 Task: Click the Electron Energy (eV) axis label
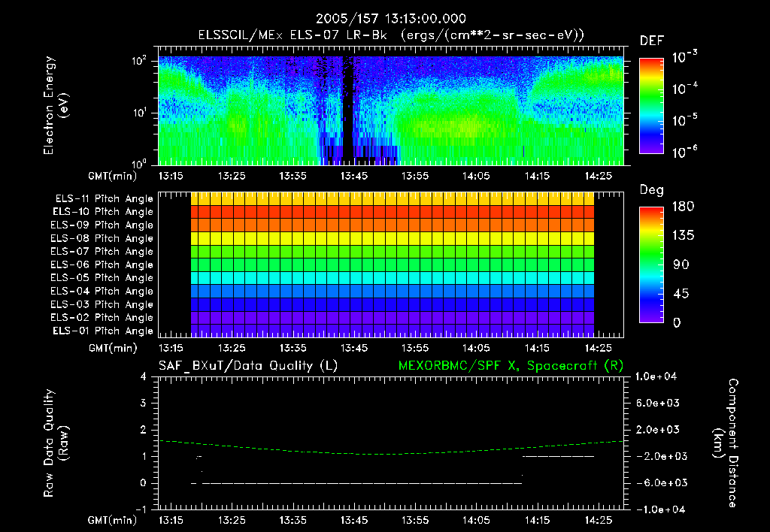(56, 105)
